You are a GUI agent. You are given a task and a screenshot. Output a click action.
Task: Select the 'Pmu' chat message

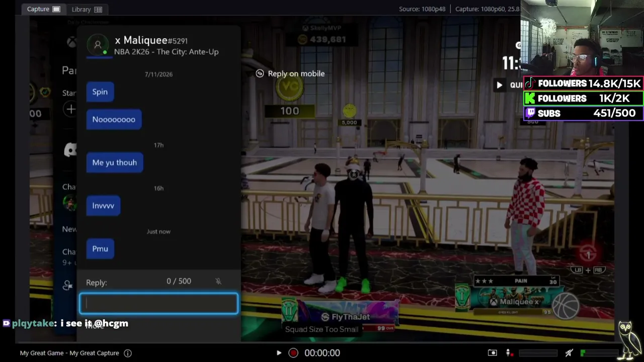(100, 249)
